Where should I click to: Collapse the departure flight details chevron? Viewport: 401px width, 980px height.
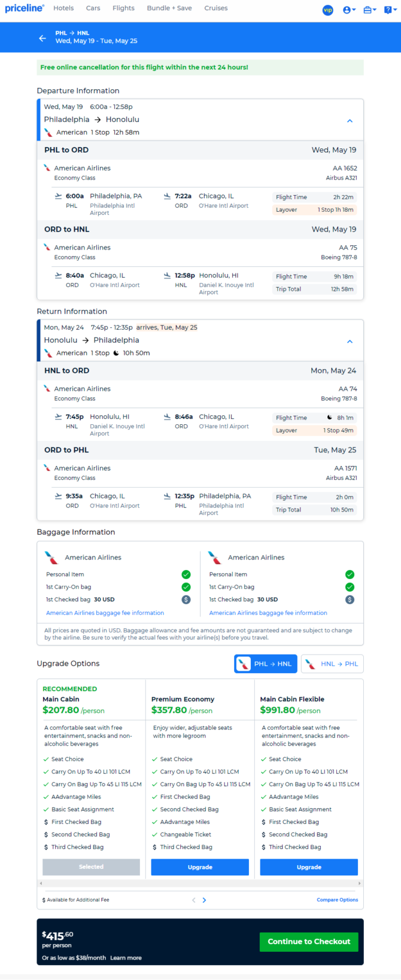click(350, 120)
